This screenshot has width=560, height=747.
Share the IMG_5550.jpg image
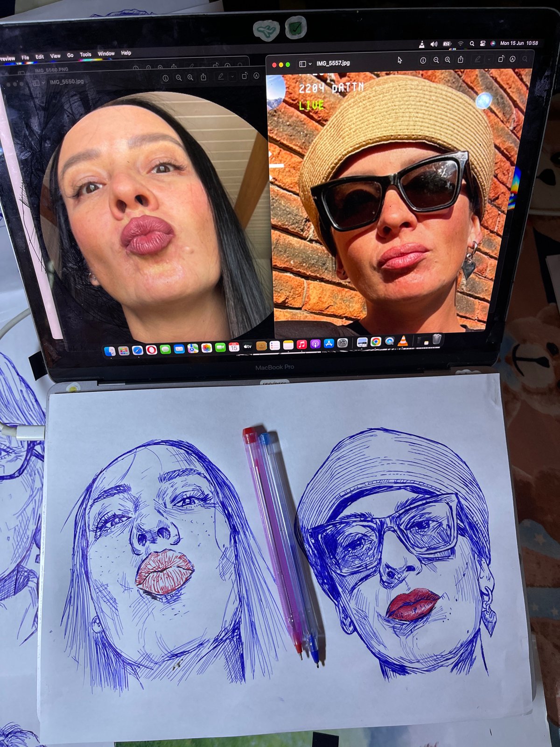pyautogui.click(x=203, y=77)
